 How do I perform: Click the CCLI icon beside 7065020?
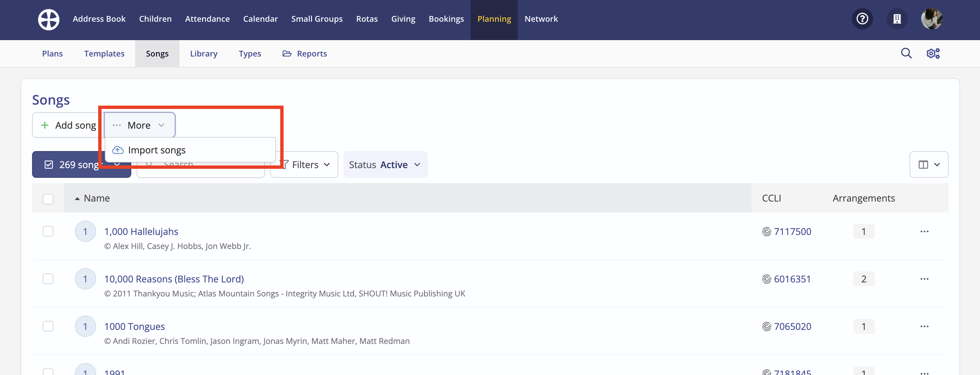pyautogui.click(x=766, y=327)
